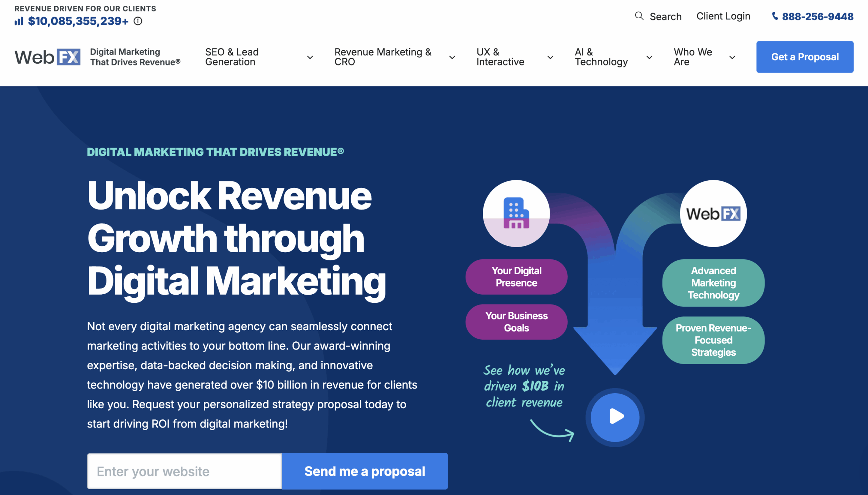Open Client Login link
868x495 pixels.
(x=723, y=16)
